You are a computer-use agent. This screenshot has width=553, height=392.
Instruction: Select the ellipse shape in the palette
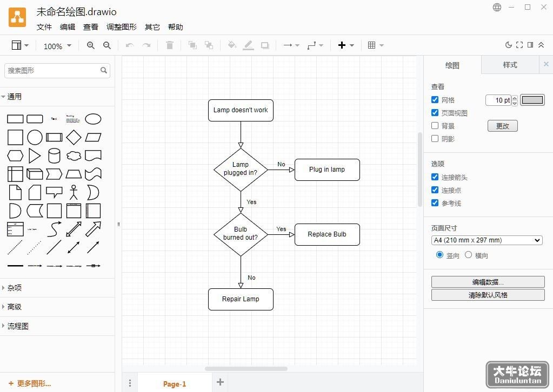pyautogui.click(x=93, y=119)
